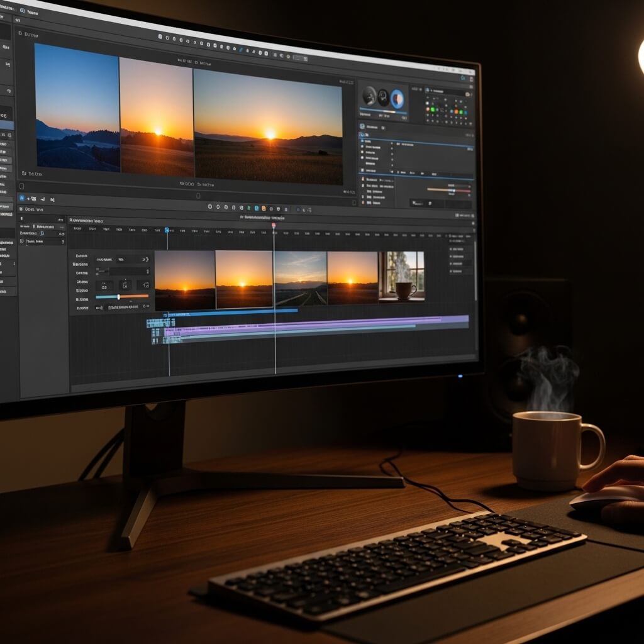This screenshot has width=644, height=644.
Task: Click the blue icon at window's top-right corner
Action: (x=463, y=77)
